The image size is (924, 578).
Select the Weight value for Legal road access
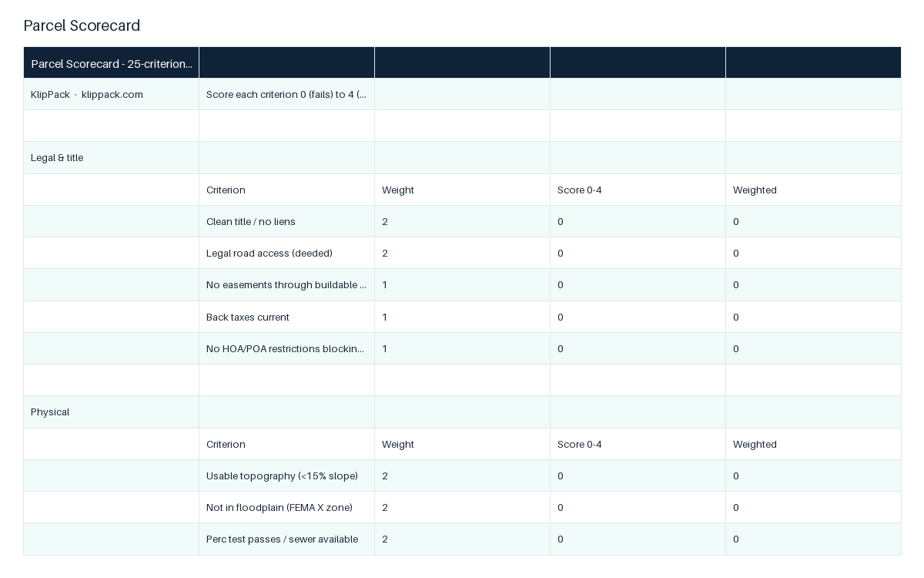463,253
